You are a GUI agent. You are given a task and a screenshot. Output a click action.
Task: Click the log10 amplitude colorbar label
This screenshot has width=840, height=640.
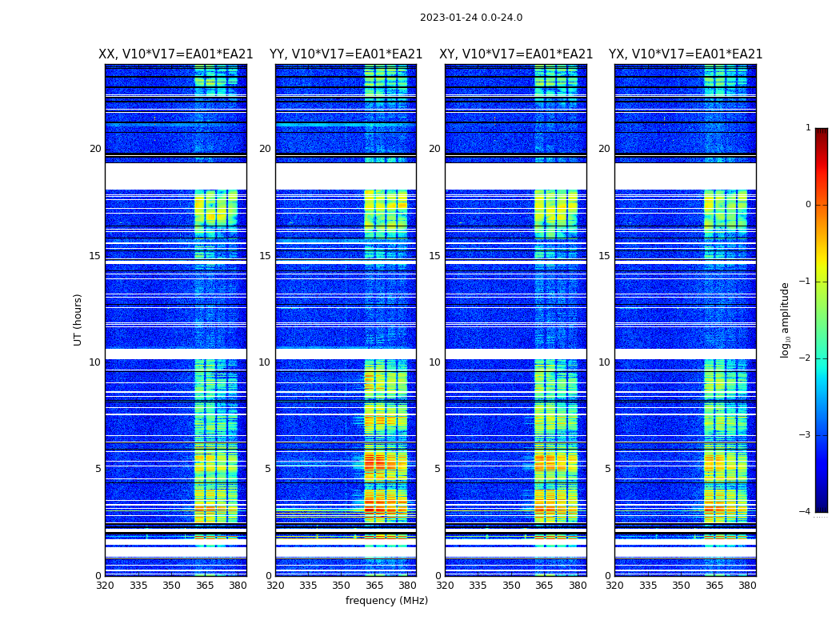(x=785, y=320)
